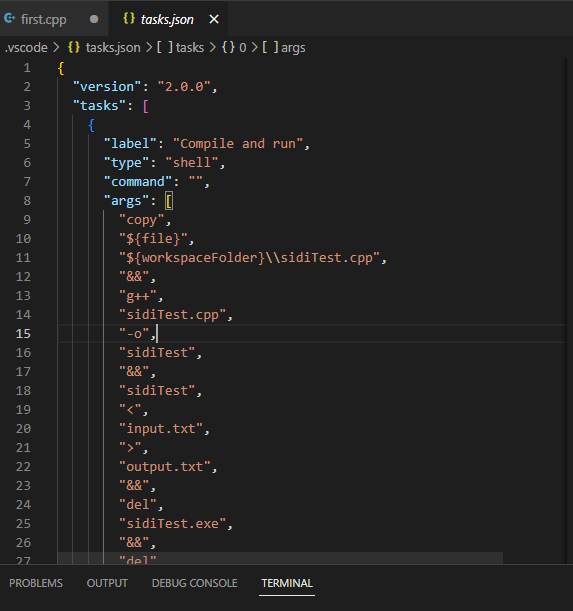Click the ">" redirect argument
The height and width of the screenshot is (611, 573).
pyautogui.click(x=130, y=448)
